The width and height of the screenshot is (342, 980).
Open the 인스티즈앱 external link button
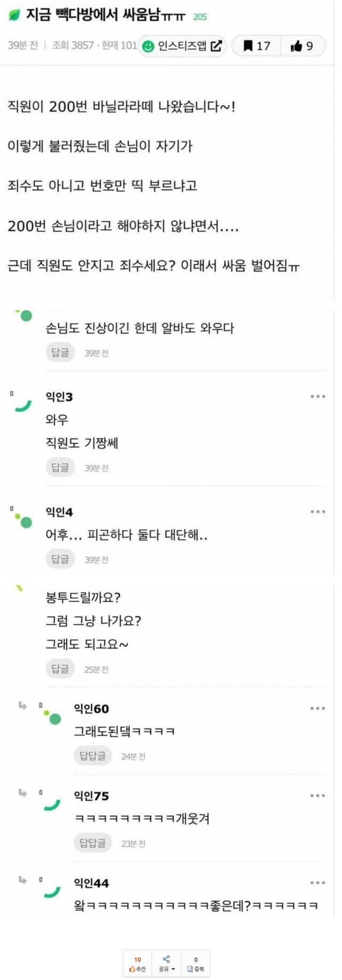tap(182, 46)
